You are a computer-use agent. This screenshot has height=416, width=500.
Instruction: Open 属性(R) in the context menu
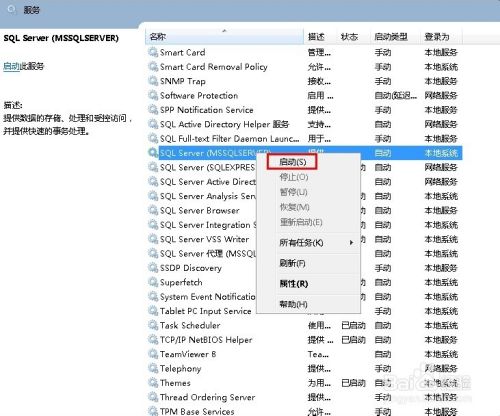click(x=294, y=284)
